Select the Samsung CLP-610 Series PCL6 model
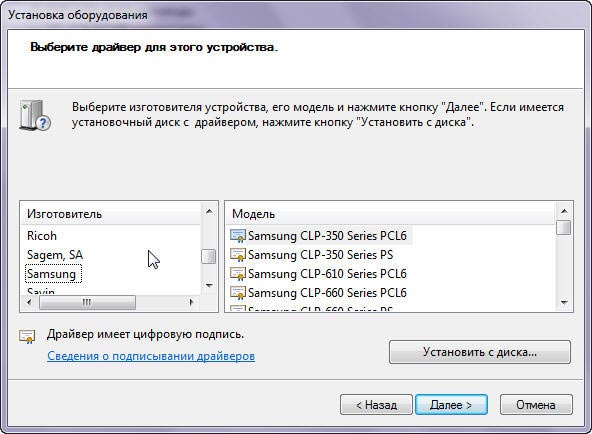Image resolution: width=592 pixels, height=434 pixels. point(327,274)
